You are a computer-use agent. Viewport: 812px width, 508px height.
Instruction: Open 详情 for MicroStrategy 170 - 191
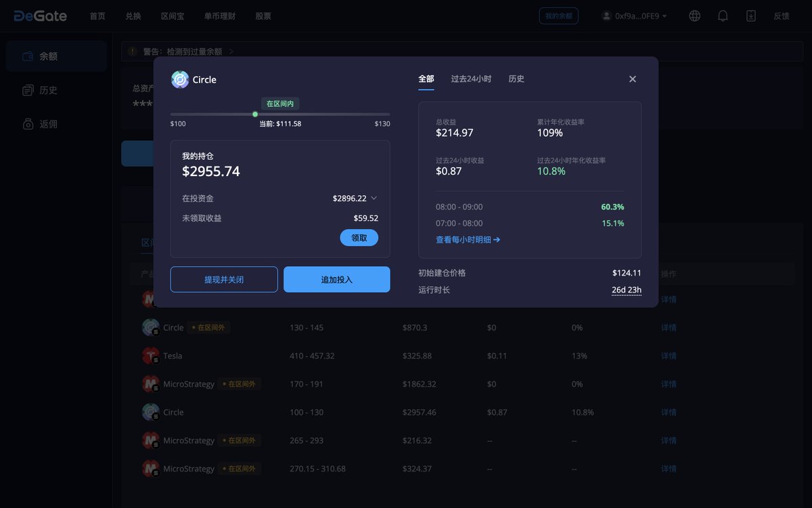point(669,384)
